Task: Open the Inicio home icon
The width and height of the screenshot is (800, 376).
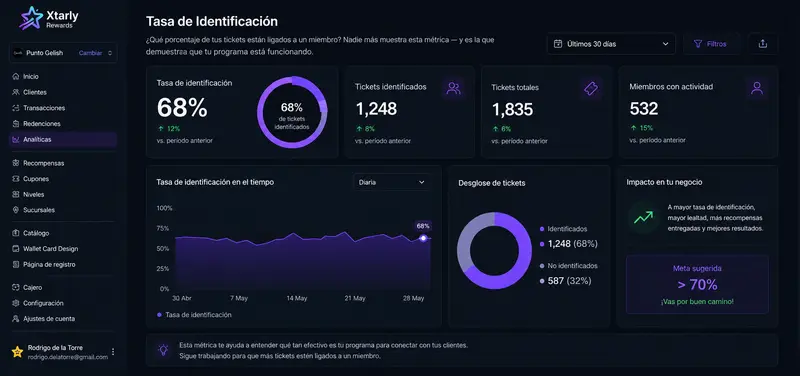Action: click(x=15, y=77)
